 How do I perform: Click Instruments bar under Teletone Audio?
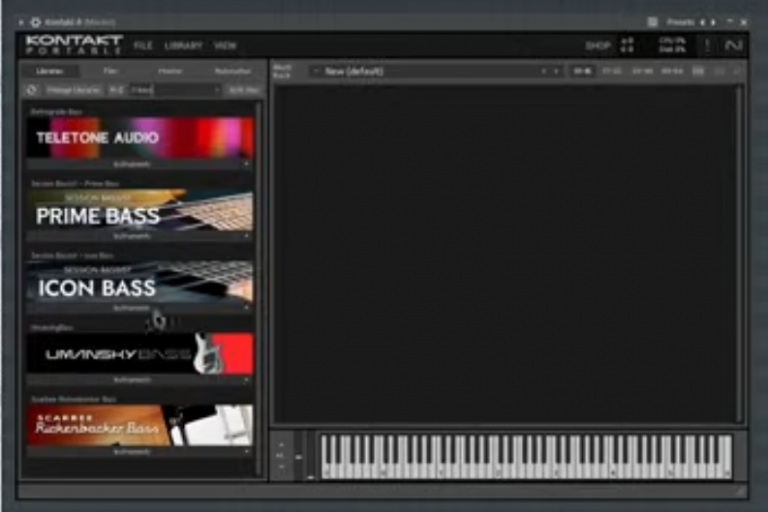[133, 165]
